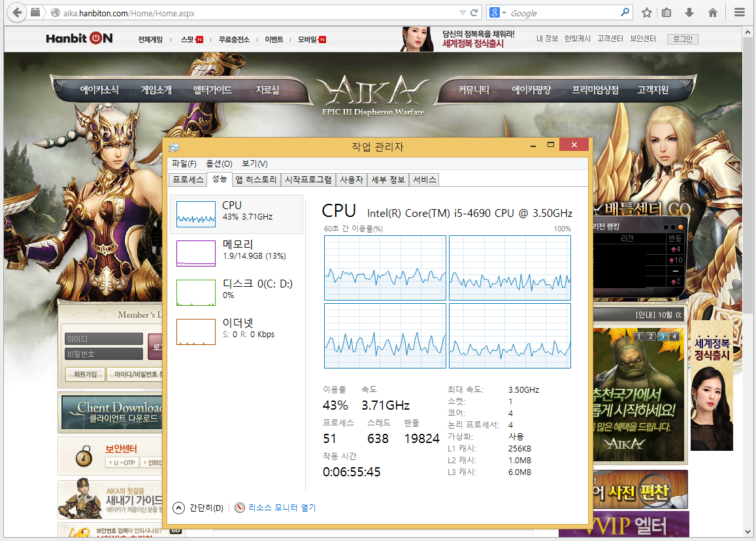The width and height of the screenshot is (756, 541).
Task: Click the scrollbar down arrow
Action: click(748, 532)
